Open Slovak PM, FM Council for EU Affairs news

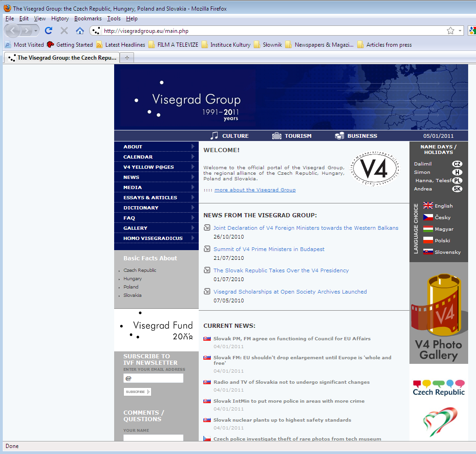pyautogui.click(x=292, y=338)
